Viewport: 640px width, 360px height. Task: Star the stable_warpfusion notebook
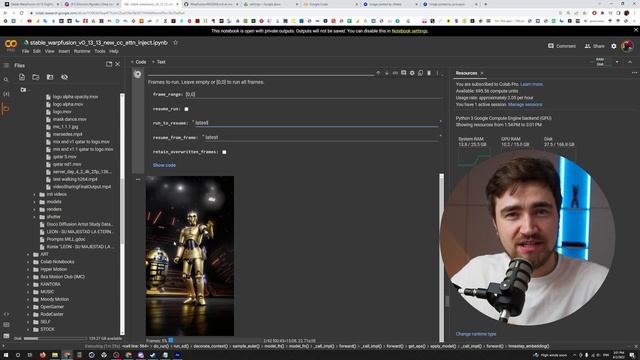pyautogui.click(x=176, y=42)
